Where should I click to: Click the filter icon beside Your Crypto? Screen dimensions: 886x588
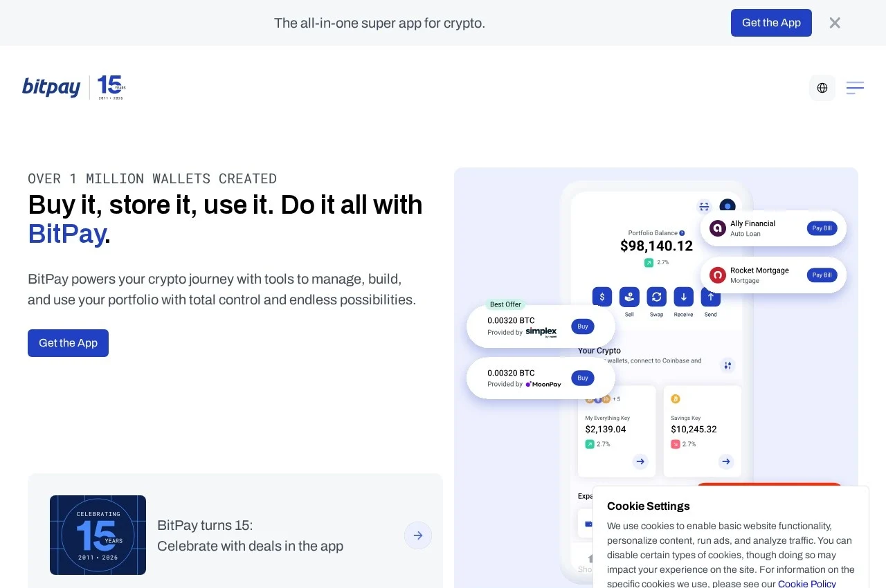tap(727, 365)
